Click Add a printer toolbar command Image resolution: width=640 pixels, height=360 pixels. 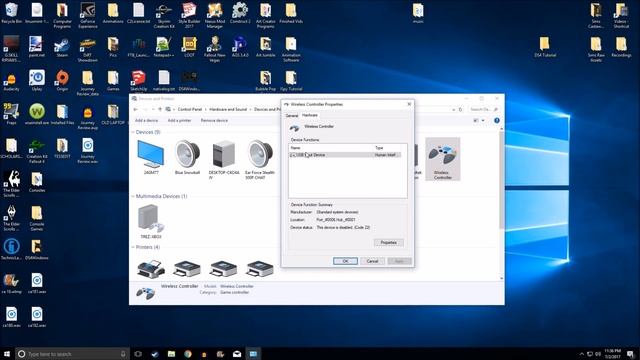pyautogui.click(x=179, y=120)
